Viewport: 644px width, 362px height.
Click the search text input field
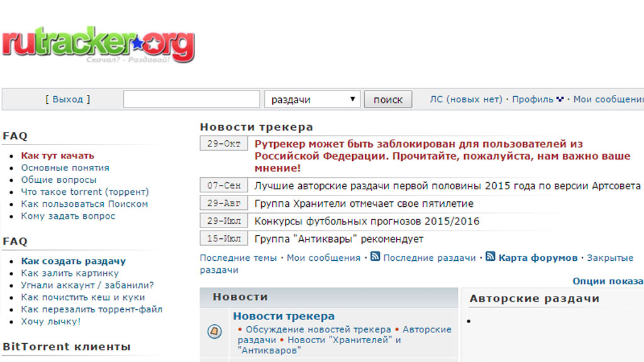click(x=191, y=99)
